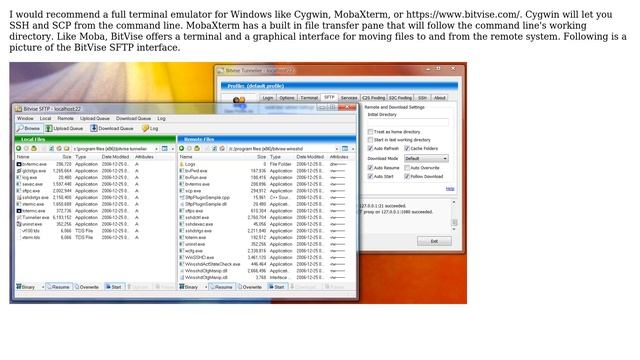Click the Initial Directory input field
The width and height of the screenshot is (640, 360).
click(407, 122)
